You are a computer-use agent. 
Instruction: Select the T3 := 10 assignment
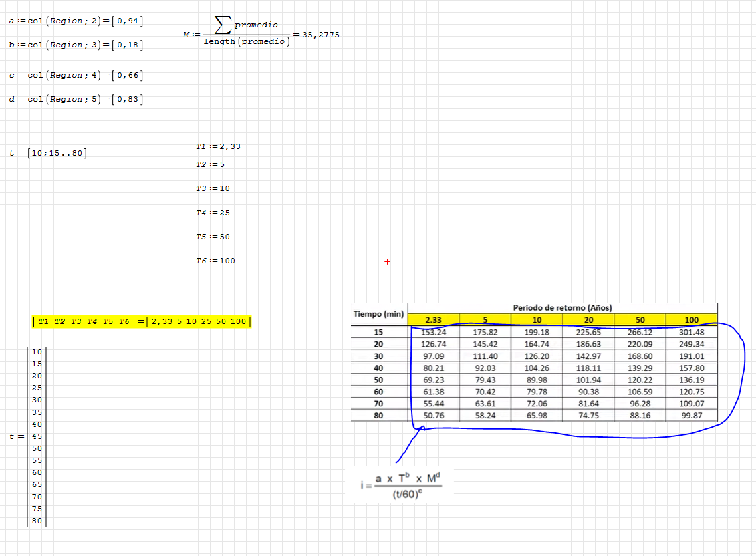click(213, 188)
